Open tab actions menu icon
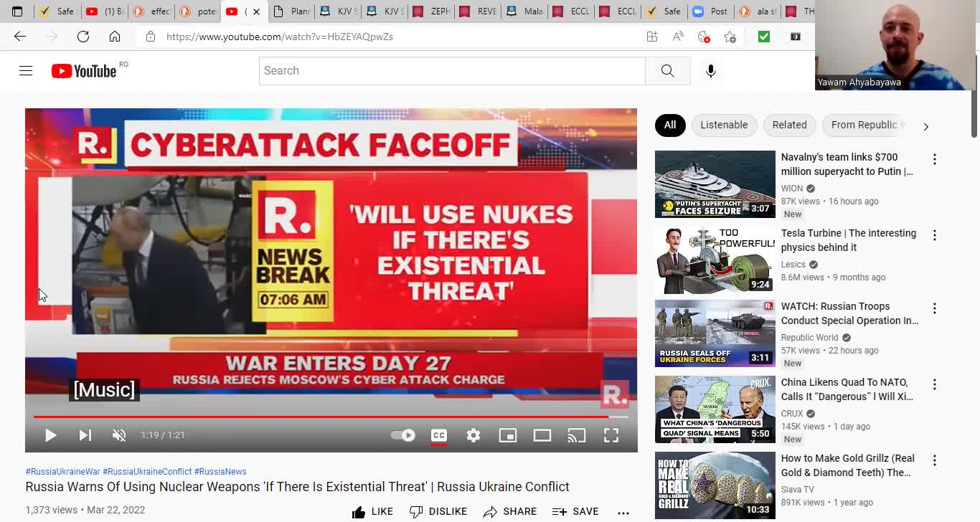The height and width of the screenshot is (522, 980). pyautogui.click(x=17, y=11)
